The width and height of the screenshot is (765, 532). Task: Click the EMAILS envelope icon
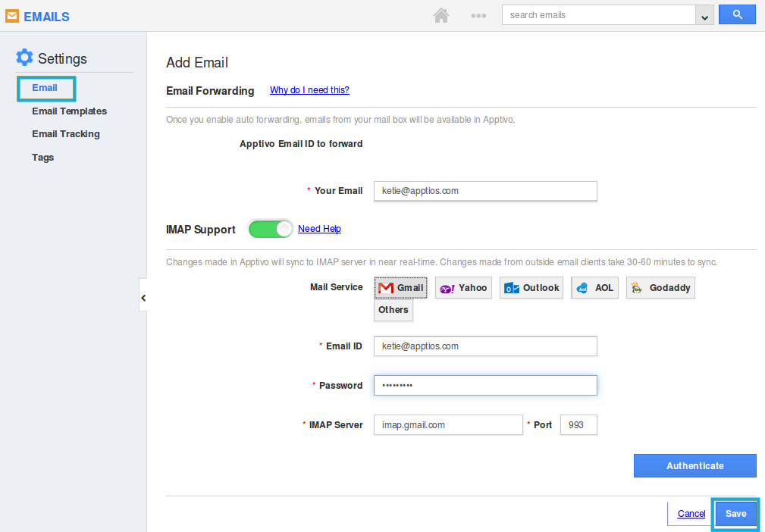12,16
